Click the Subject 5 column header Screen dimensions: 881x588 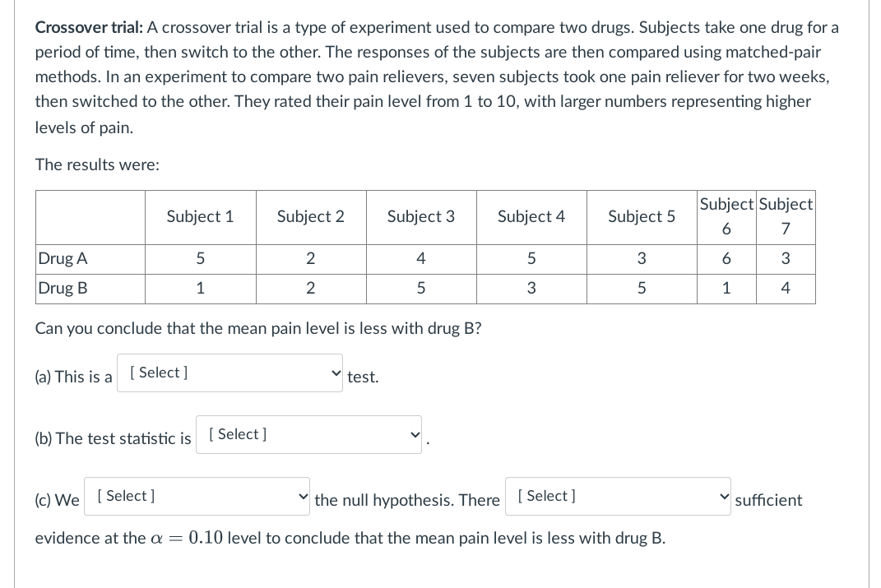(x=642, y=217)
